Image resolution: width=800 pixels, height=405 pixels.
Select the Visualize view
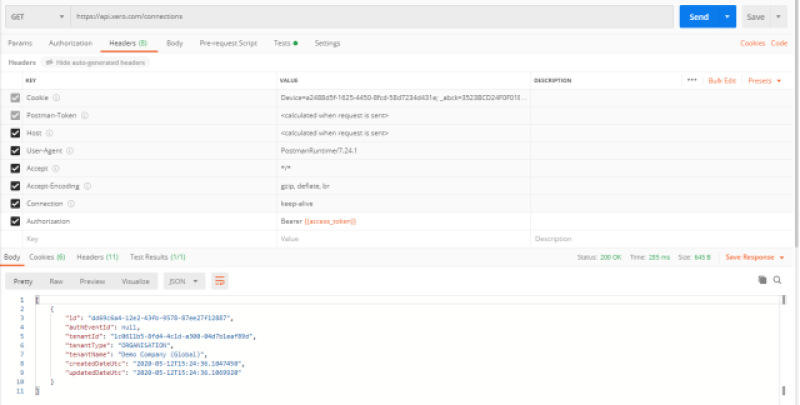tap(136, 282)
